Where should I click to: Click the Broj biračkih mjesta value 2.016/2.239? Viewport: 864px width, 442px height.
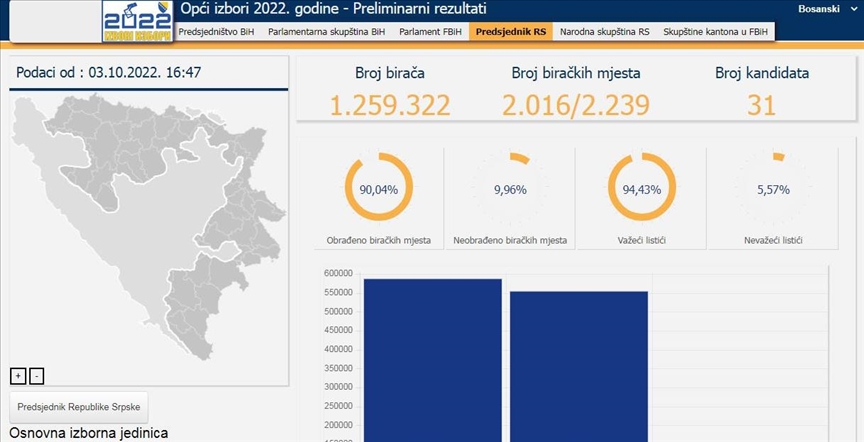coord(575,105)
